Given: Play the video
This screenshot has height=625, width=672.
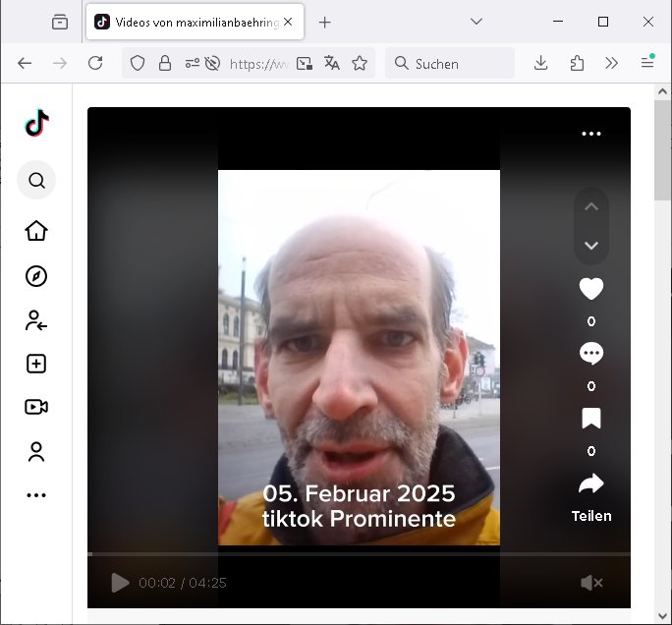Looking at the screenshot, I should click(120, 583).
